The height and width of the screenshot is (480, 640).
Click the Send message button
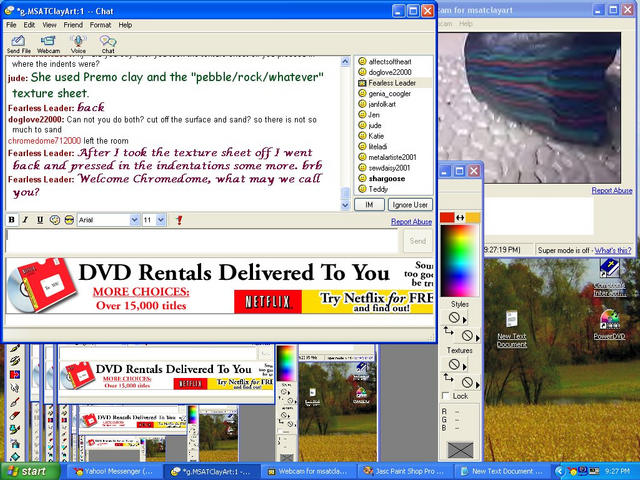pyautogui.click(x=418, y=241)
